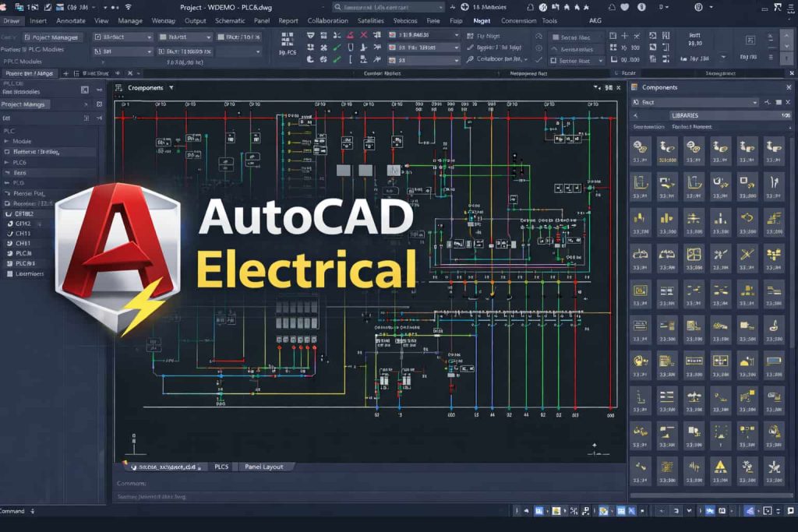This screenshot has height=532, width=798.
Task: Click the star icon in title bar
Action: click(x=586, y=7)
